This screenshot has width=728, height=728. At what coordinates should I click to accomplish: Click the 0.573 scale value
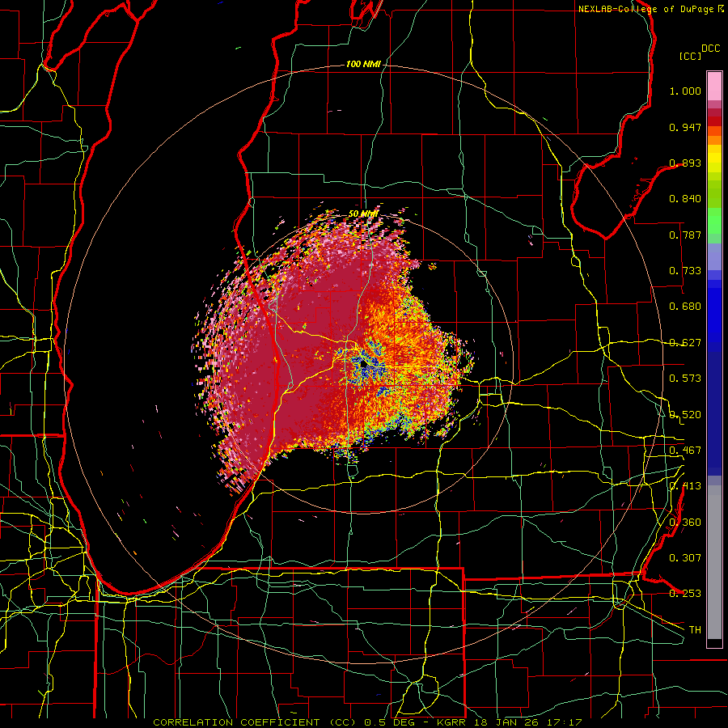pos(685,379)
